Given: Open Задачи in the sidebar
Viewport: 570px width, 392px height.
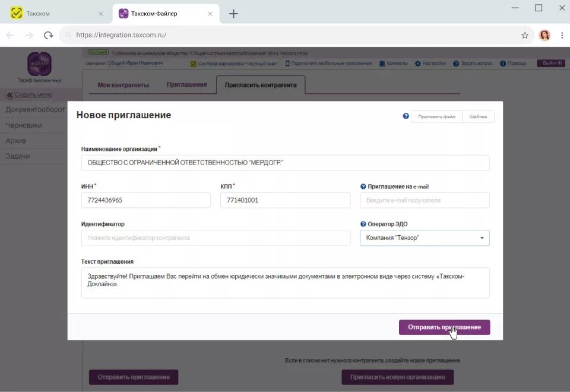Looking at the screenshot, I should (x=17, y=156).
